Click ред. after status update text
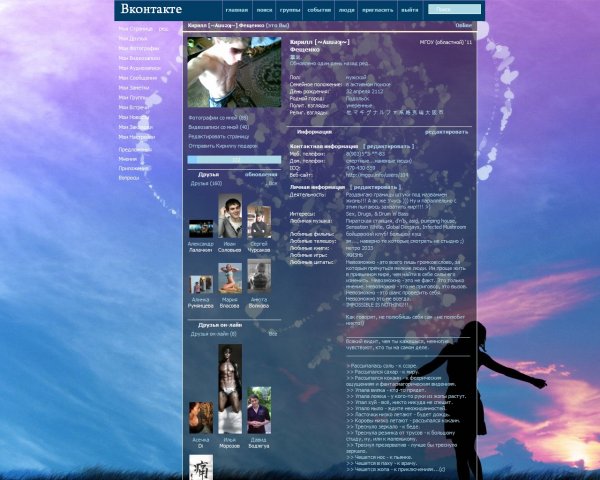 365,64
